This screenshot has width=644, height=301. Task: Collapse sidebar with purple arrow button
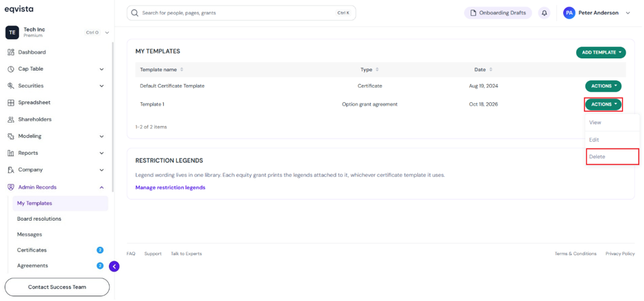click(x=114, y=267)
